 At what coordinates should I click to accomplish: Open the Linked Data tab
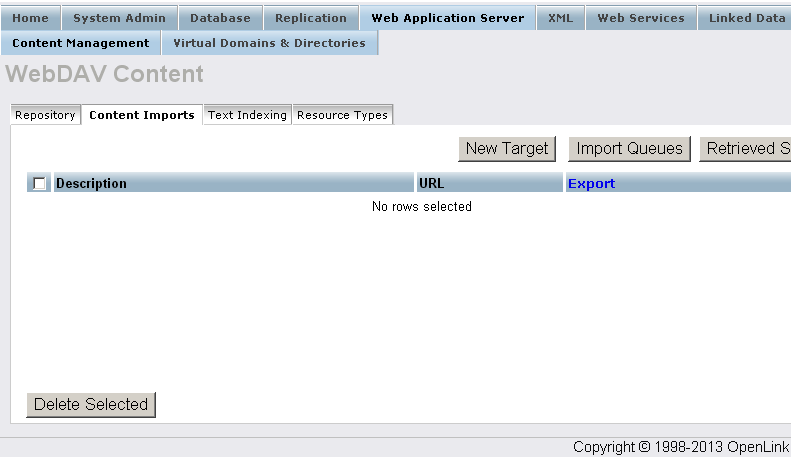(x=746, y=18)
